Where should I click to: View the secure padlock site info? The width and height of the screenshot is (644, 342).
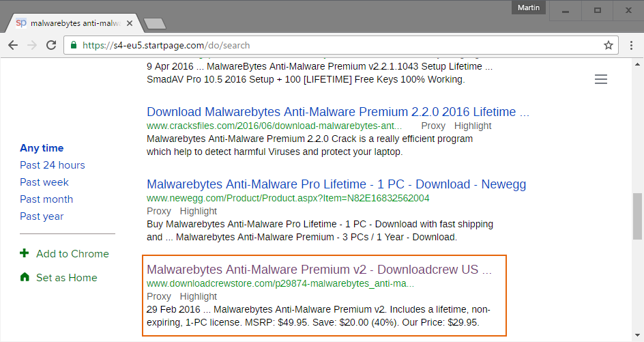(74, 45)
